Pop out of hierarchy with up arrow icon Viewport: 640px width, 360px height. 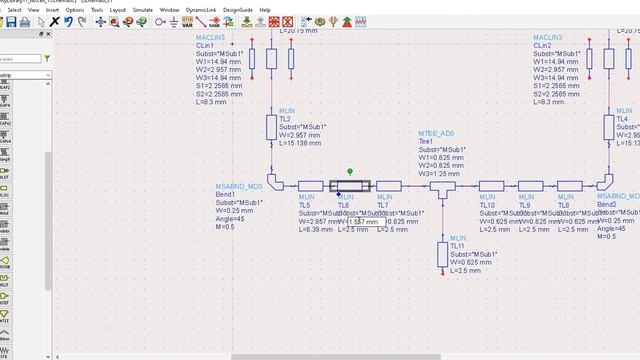coord(260,22)
